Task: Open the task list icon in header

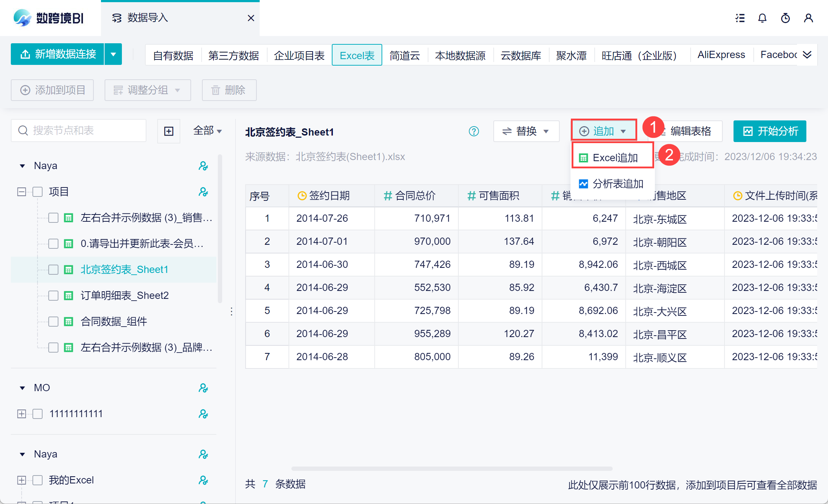Action: (x=740, y=18)
